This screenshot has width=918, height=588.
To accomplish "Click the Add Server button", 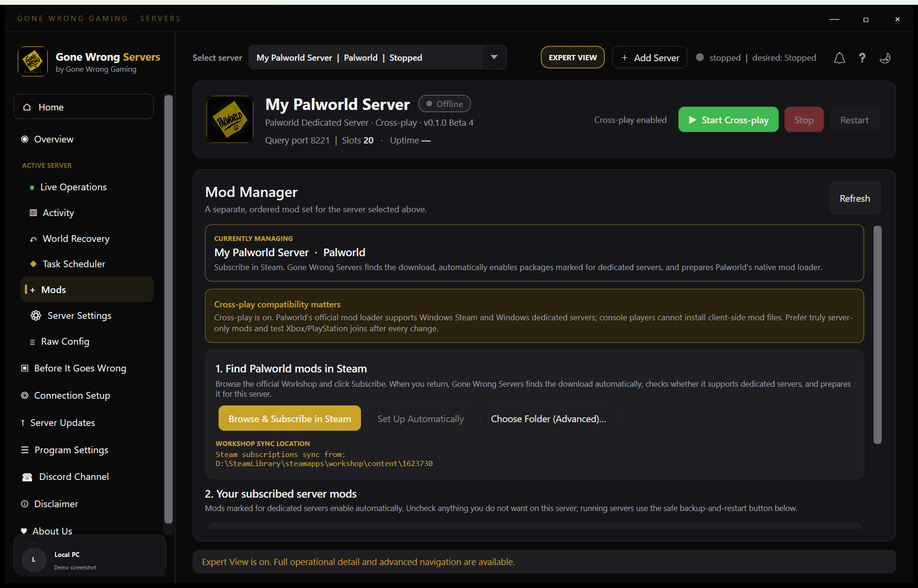I will tap(650, 57).
